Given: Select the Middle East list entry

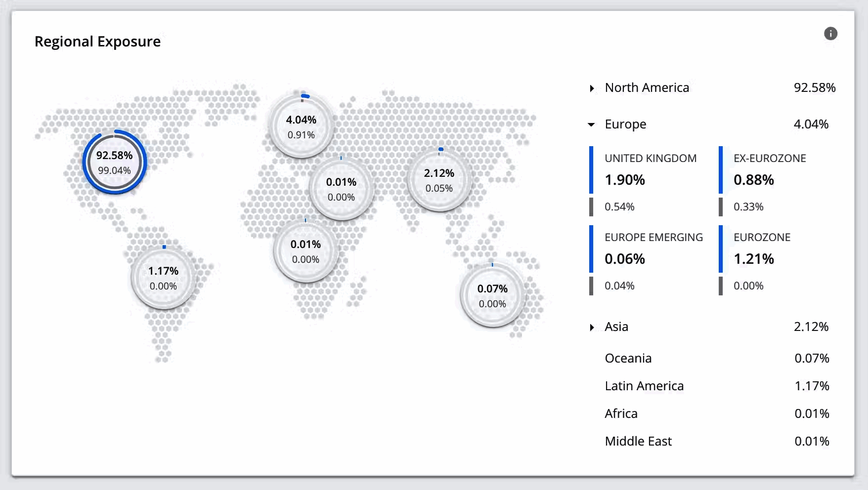Looking at the screenshot, I should pyautogui.click(x=638, y=441).
